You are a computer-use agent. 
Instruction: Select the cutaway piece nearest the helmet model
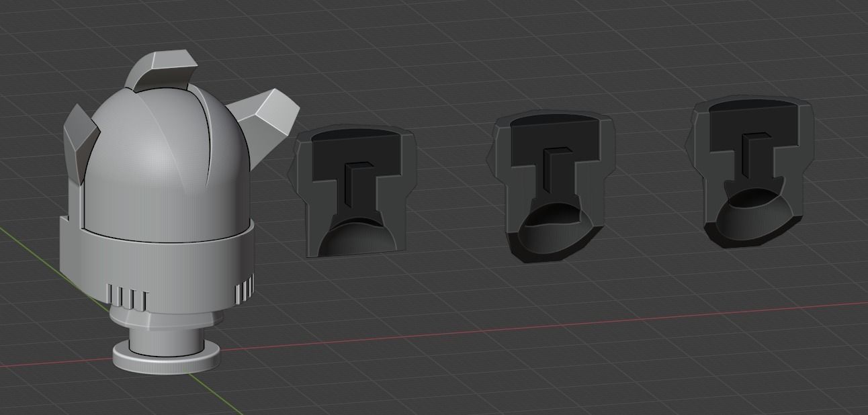coord(353,192)
